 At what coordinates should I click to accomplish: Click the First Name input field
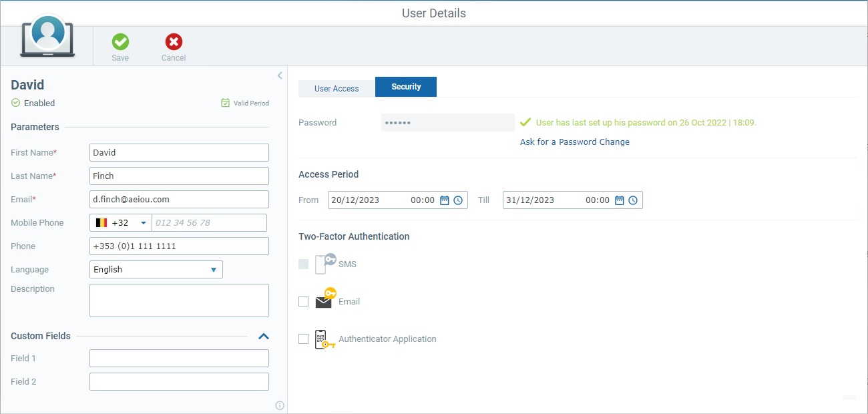pos(179,152)
